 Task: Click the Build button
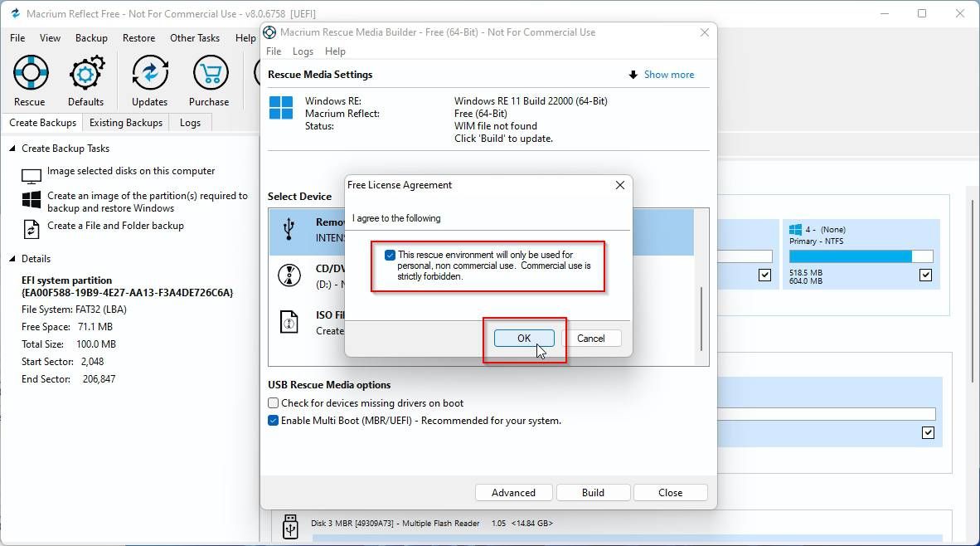coord(593,493)
